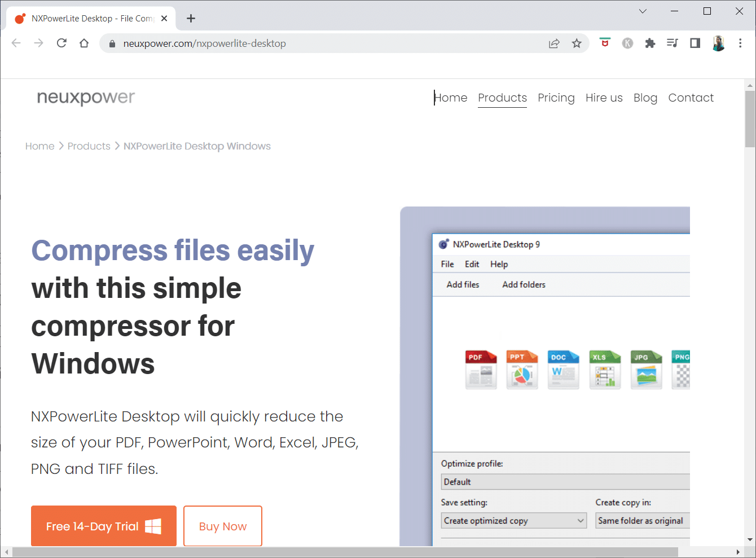Click the horizontal scrollbar thumb
The width and height of the screenshot is (756, 558).
[345, 552]
